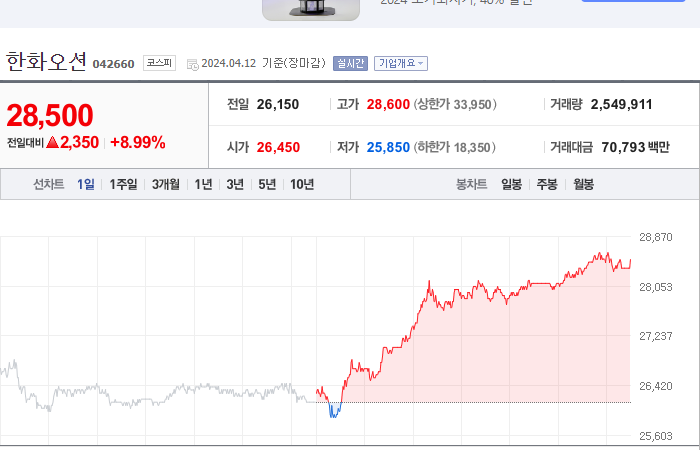Click the +8.99% change rate
The width and height of the screenshot is (700, 450).
(138, 142)
